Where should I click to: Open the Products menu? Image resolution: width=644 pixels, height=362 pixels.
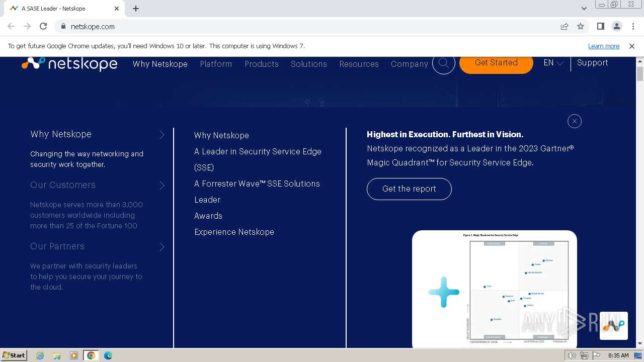click(262, 64)
